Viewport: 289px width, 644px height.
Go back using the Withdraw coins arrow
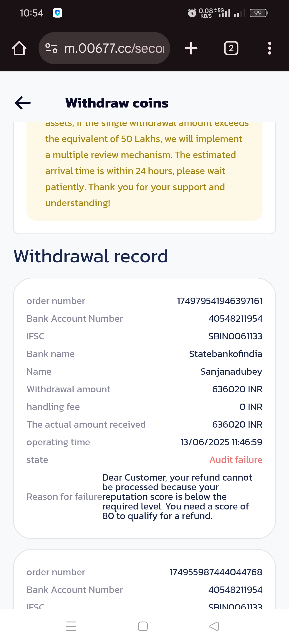pyautogui.click(x=23, y=103)
